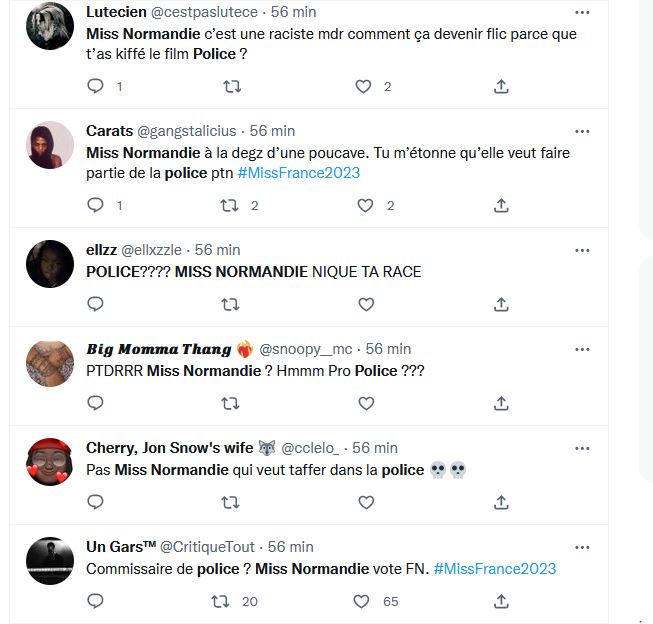Open #MissFrance2023 hashtag in Carats' tweet
This screenshot has width=653, height=624.
pos(299,173)
